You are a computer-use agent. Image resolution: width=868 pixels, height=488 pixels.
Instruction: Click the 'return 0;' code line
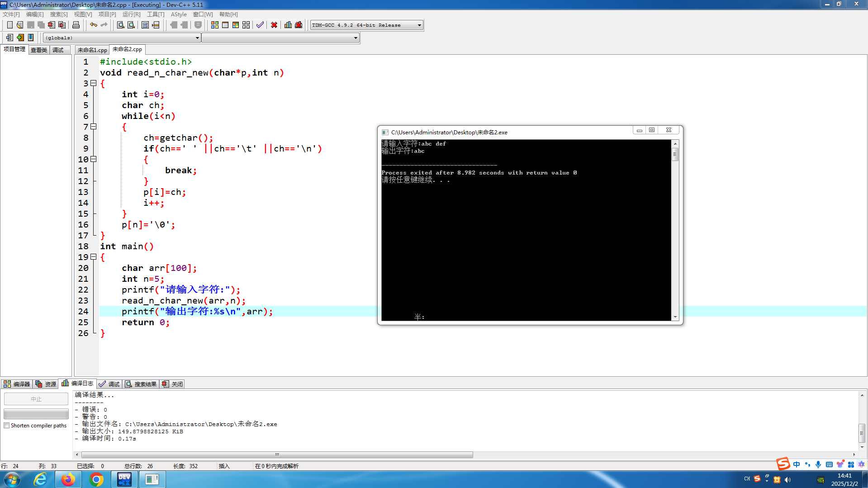tap(146, 322)
